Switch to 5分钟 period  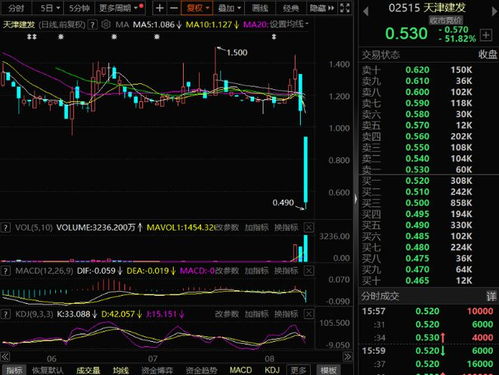(79, 8)
